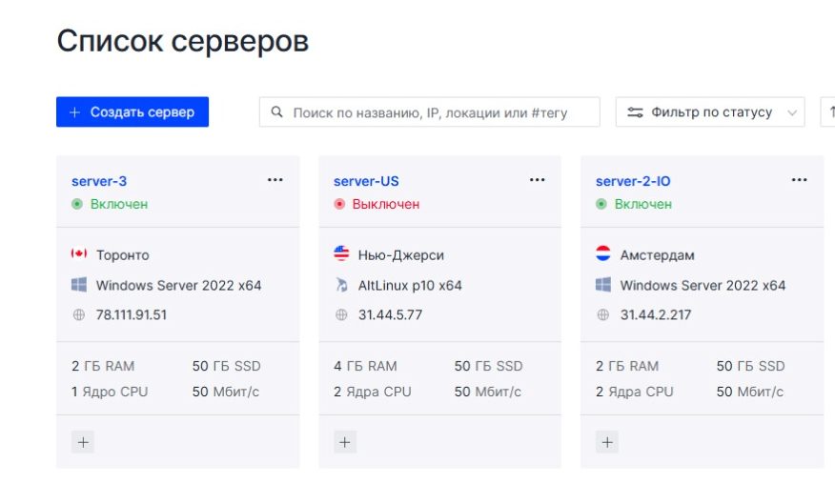Viewport: 835px width, 504px height.
Task: Click the US flag icon for Нью-Джерси
Action: click(341, 254)
